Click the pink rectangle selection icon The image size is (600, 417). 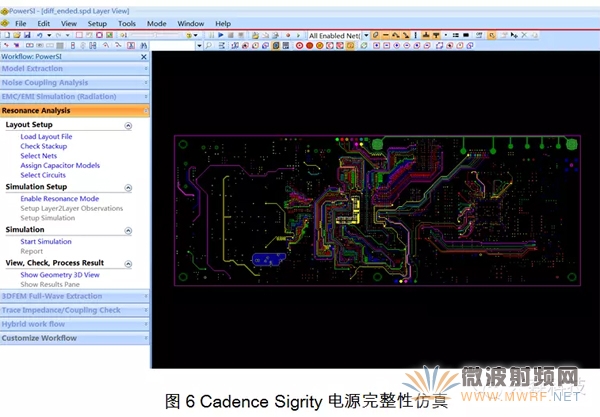(79, 35)
